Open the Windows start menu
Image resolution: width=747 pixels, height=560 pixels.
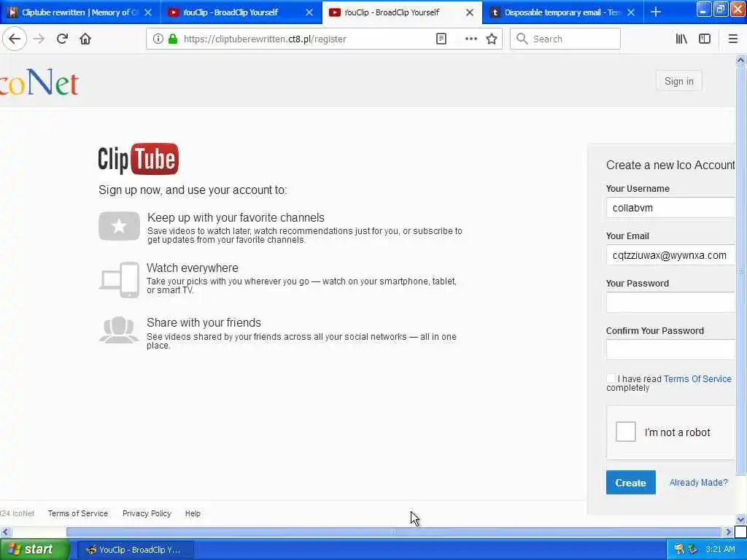coord(34,550)
